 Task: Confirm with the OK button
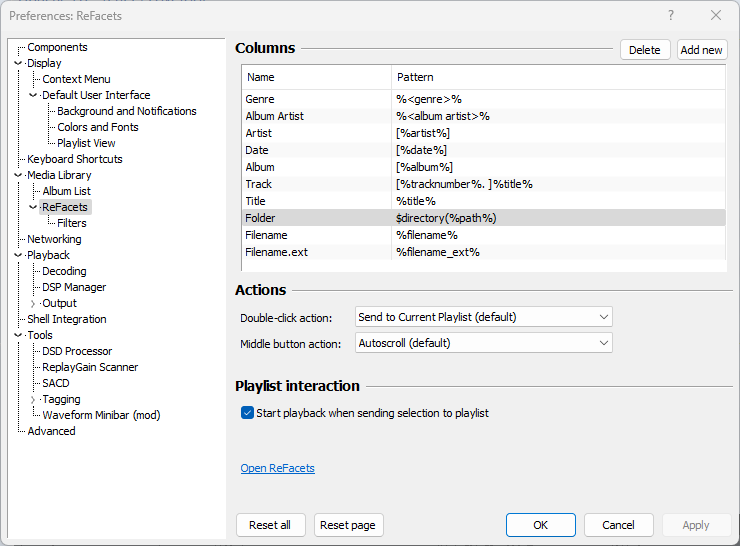click(540, 525)
